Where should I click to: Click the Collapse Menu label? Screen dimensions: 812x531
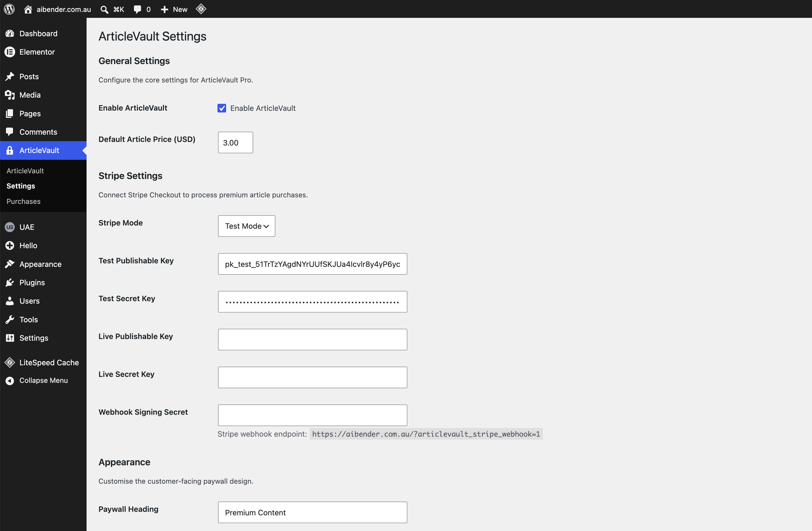pyautogui.click(x=44, y=380)
